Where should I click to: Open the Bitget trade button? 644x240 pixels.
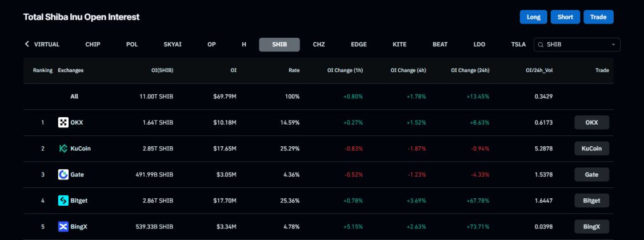[591, 201]
